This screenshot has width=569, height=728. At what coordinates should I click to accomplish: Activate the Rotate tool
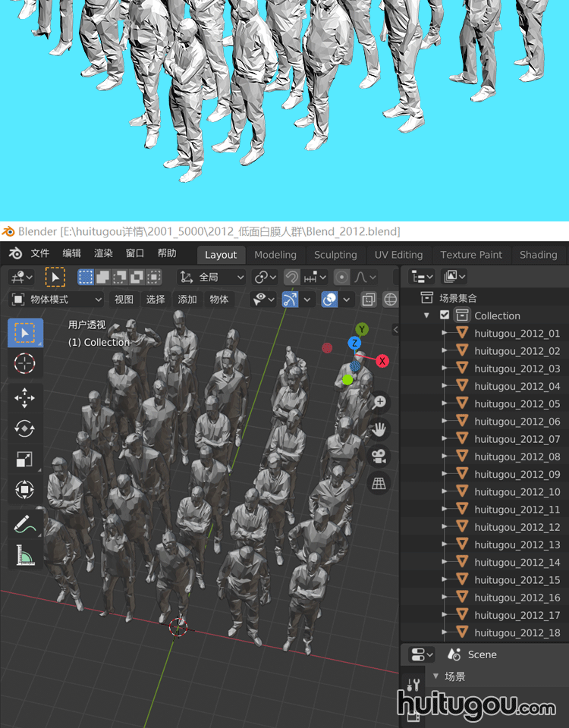click(x=25, y=428)
